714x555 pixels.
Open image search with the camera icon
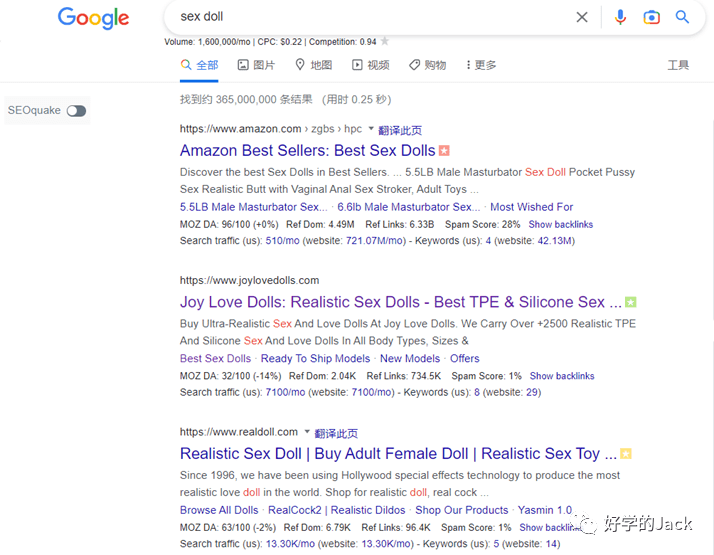coord(652,17)
